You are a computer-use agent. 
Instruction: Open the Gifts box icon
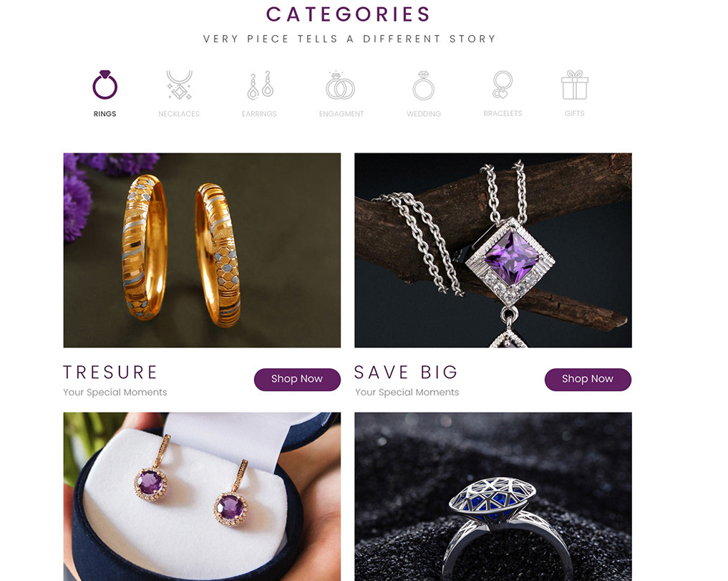(575, 85)
